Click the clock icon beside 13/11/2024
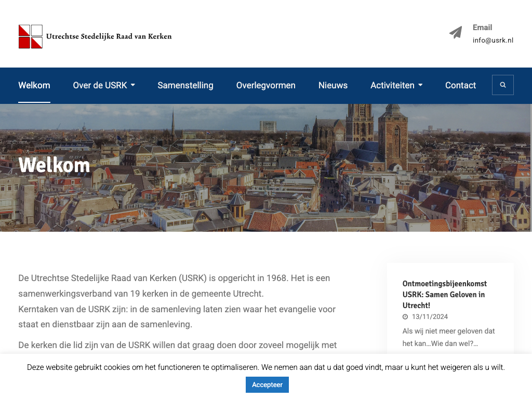 pos(405,317)
